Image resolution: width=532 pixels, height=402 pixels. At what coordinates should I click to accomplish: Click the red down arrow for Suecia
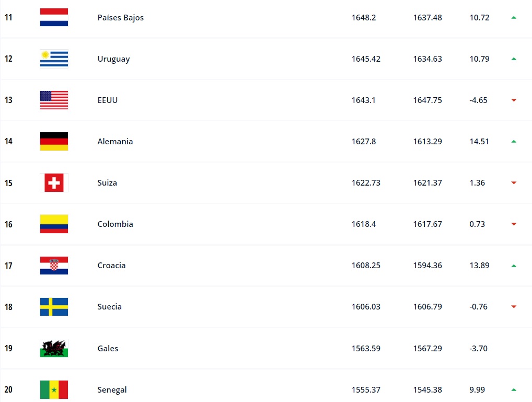(514, 307)
